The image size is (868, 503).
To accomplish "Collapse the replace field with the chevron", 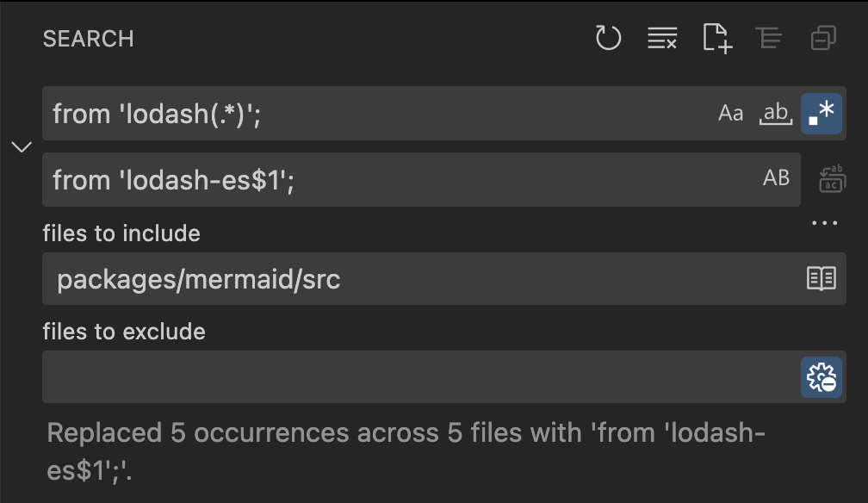I will [22, 146].
